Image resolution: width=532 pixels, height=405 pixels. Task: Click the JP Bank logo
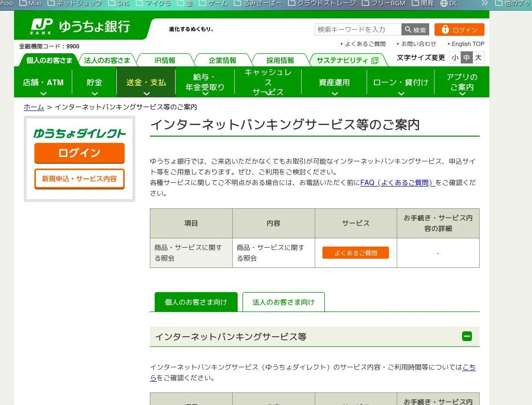(x=80, y=26)
